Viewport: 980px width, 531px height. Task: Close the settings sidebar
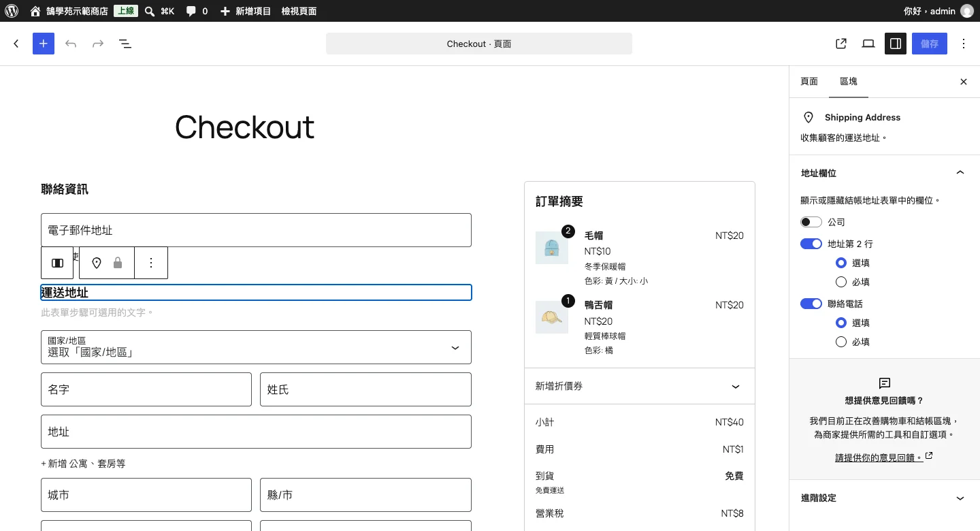click(964, 82)
